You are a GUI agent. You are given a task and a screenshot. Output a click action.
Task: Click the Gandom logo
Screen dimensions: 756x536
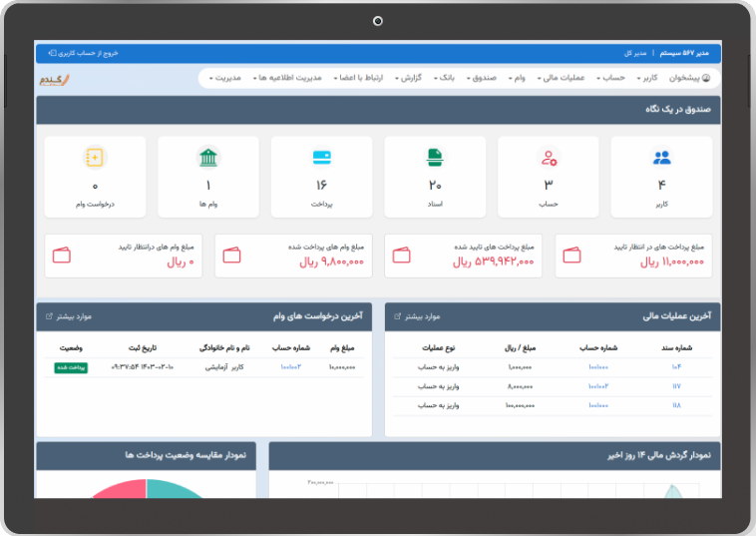pos(57,78)
